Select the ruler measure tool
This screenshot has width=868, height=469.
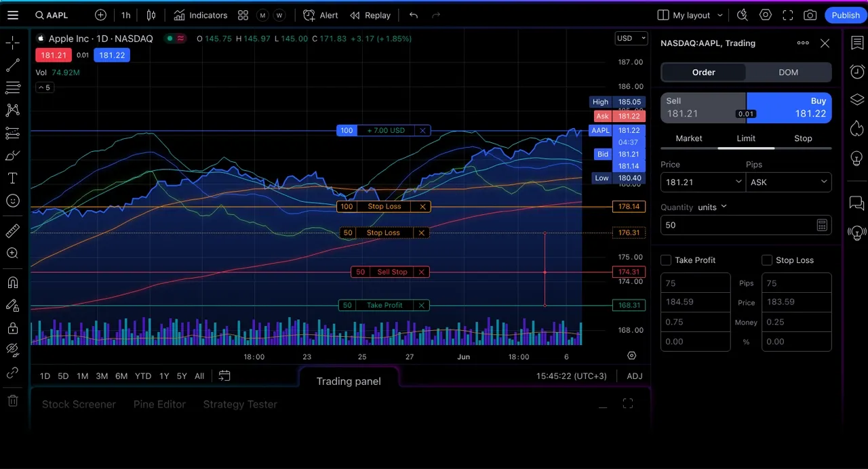(x=12, y=231)
